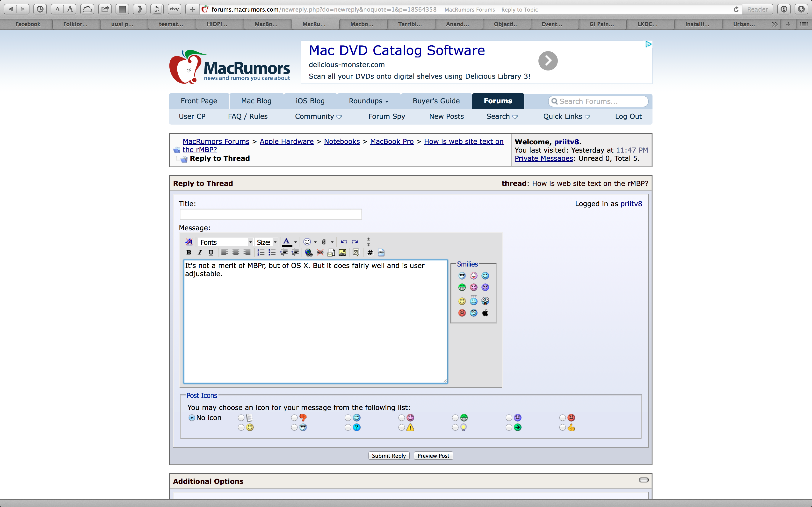Toggle bold formatting in editor
Image resolution: width=812 pixels, height=507 pixels.
[x=188, y=253]
